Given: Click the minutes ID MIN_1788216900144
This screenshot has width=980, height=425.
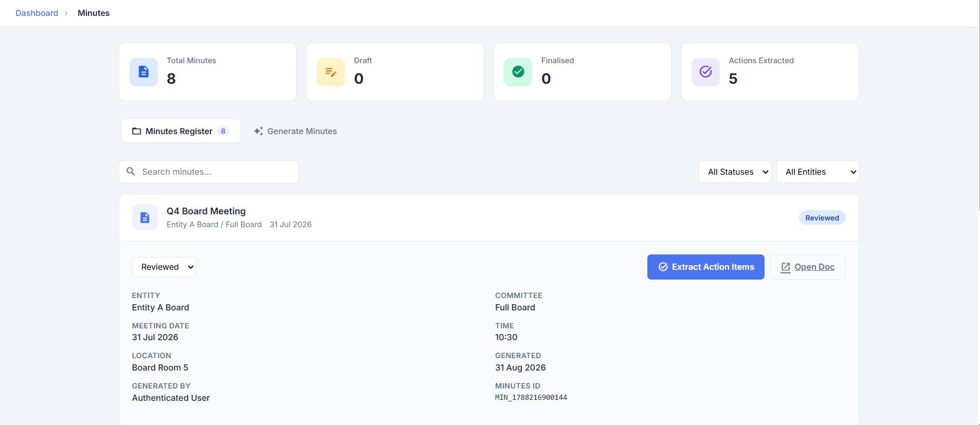Looking at the screenshot, I should coord(531,397).
